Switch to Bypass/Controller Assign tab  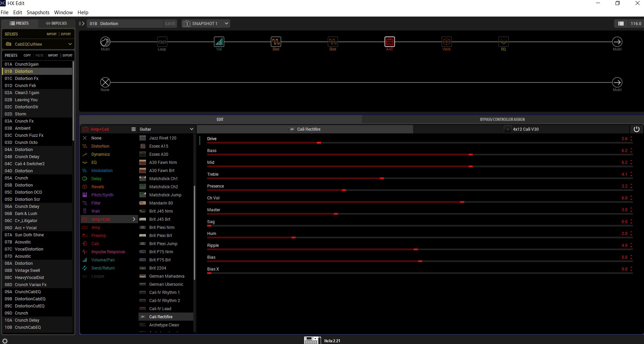pyautogui.click(x=502, y=120)
